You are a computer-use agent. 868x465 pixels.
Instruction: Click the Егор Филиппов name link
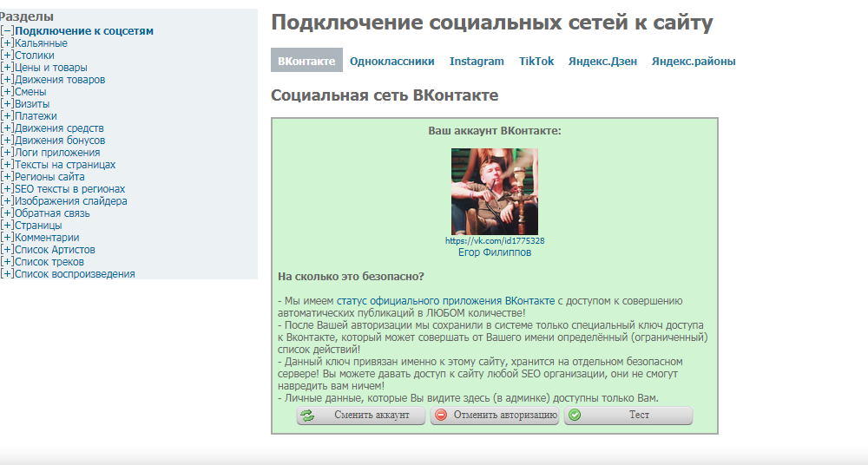click(495, 252)
